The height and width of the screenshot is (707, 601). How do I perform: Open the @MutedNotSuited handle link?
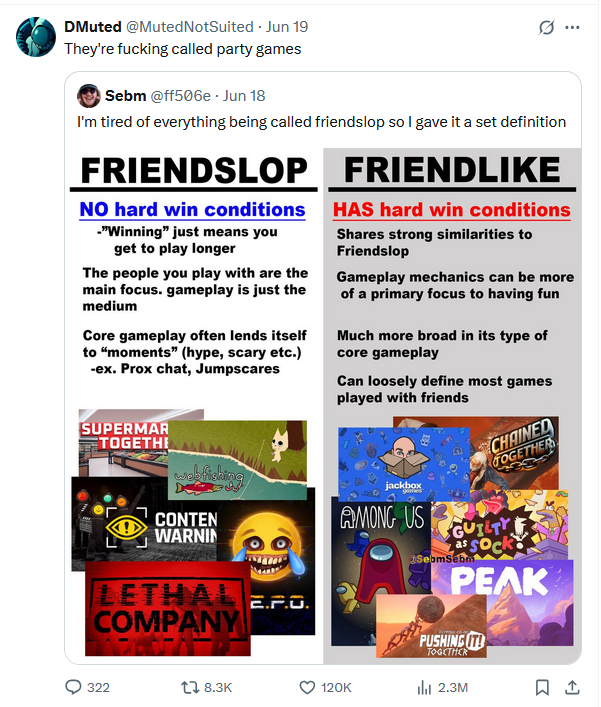[189, 27]
